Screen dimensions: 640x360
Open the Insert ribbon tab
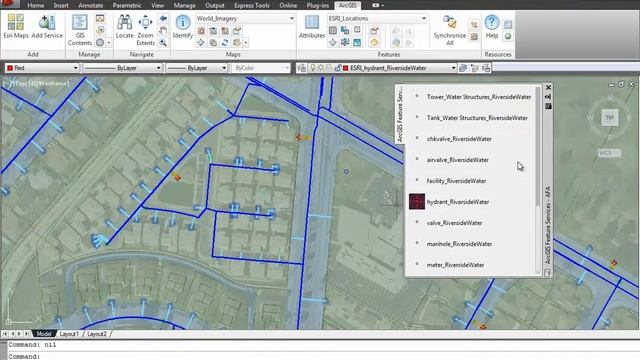61,5
